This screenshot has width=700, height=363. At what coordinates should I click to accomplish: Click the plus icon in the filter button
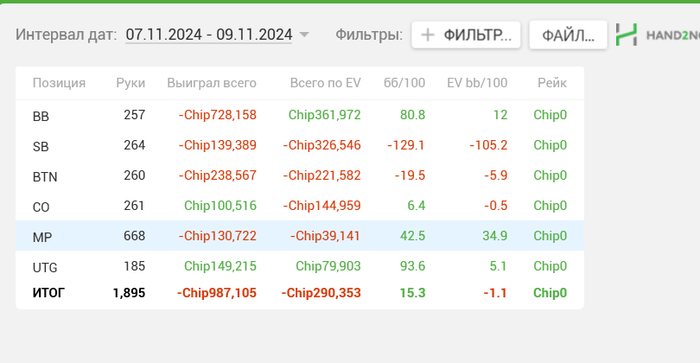pos(428,35)
